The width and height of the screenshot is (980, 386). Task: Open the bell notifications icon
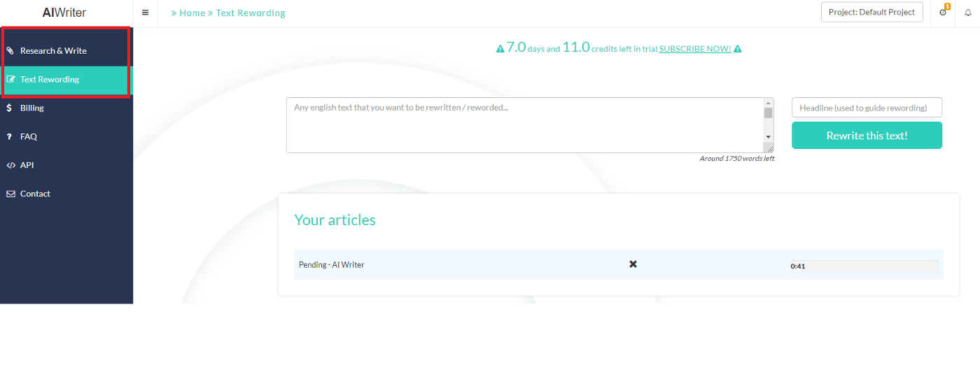(968, 13)
